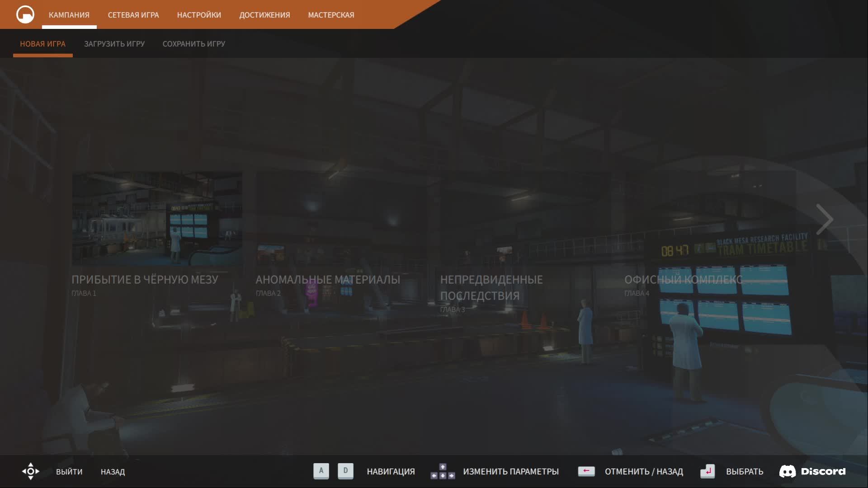Select the СОХРАНИТЬ ИГРУ sub-tab
868x488 pixels.
click(194, 44)
